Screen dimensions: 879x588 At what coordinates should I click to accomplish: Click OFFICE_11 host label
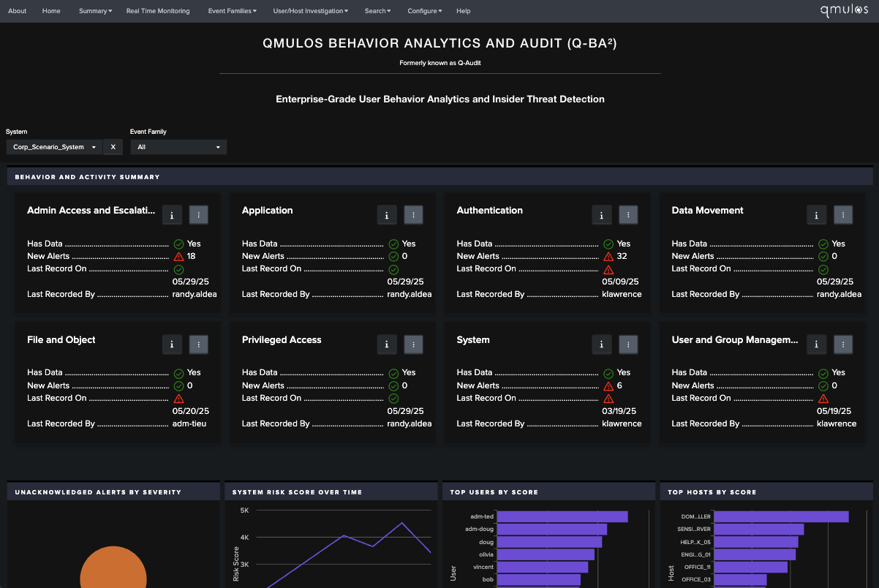pos(697,567)
